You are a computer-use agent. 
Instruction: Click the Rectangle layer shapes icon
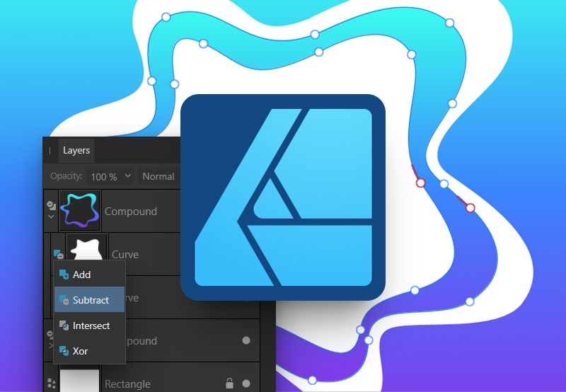[x=51, y=384]
